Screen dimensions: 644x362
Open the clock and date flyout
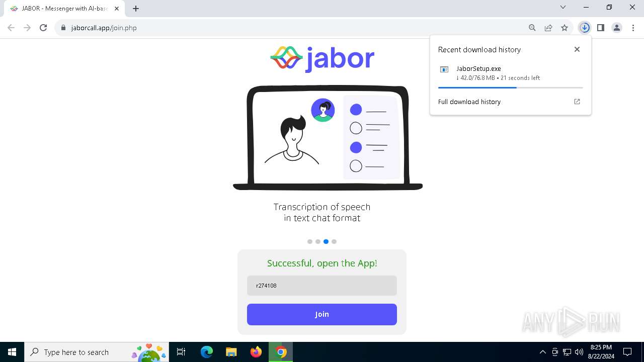click(601, 352)
